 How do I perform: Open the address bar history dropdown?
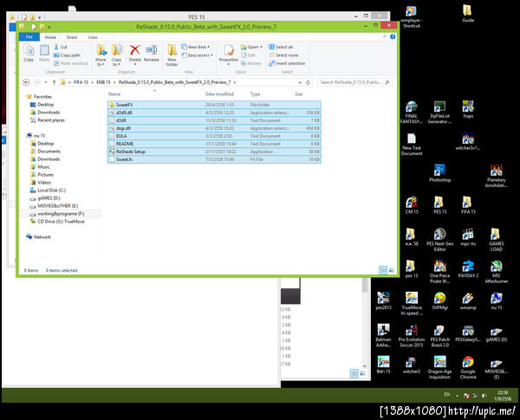(x=300, y=82)
